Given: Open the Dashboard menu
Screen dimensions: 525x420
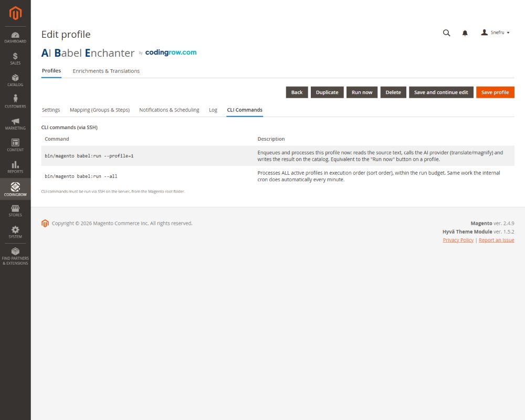Looking at the screenshot, I should pyautogui.click(x=15, y=37).
